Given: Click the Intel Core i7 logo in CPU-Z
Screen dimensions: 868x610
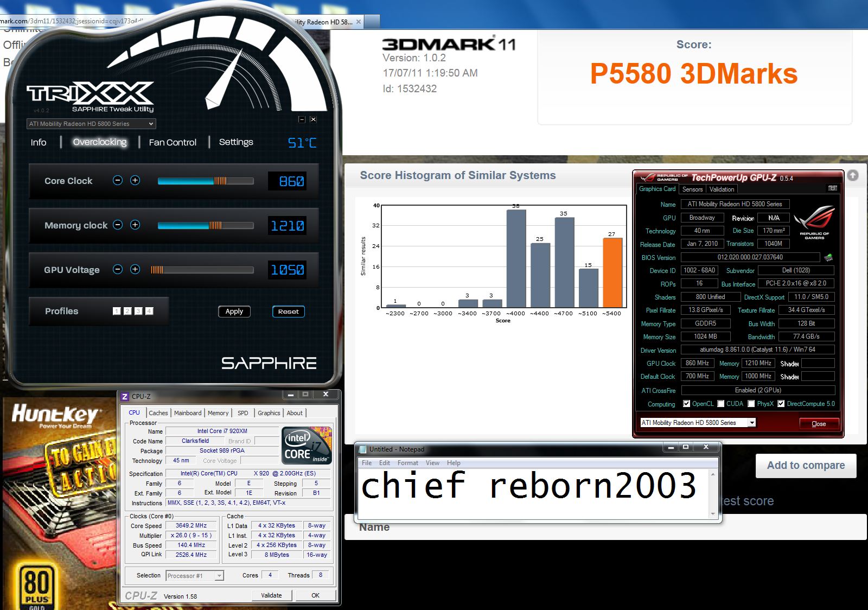Looking at the screenshot, I should coord(307,446).
